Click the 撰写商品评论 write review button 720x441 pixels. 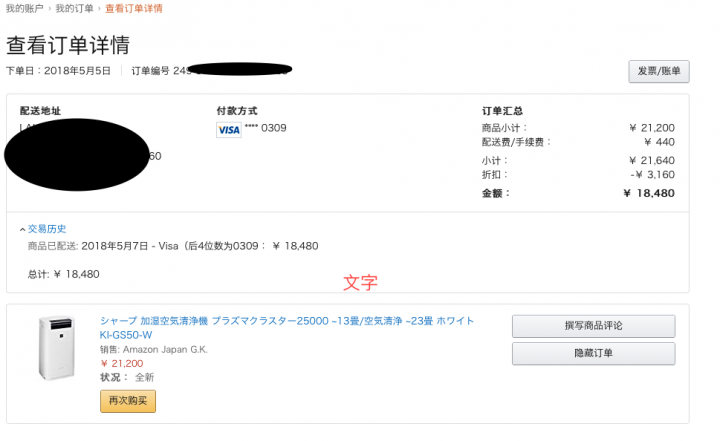[593, 326]
